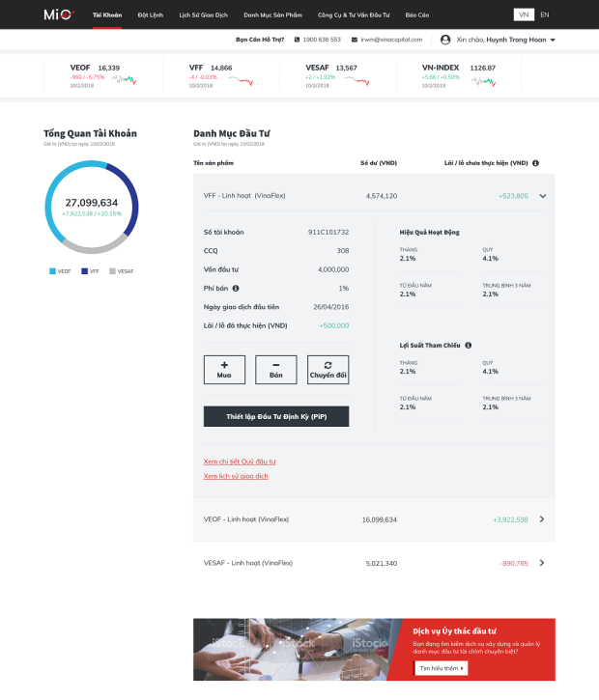This screenshot has width=599, height=700.
Task: Click the envelope icon beside irwm@vinacapital.com
Action: (356, 40)
